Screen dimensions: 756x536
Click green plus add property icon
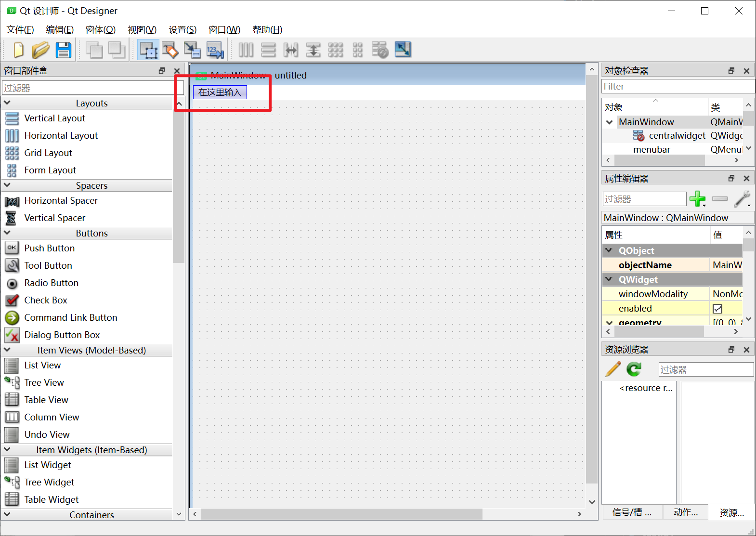click(697, 199)
